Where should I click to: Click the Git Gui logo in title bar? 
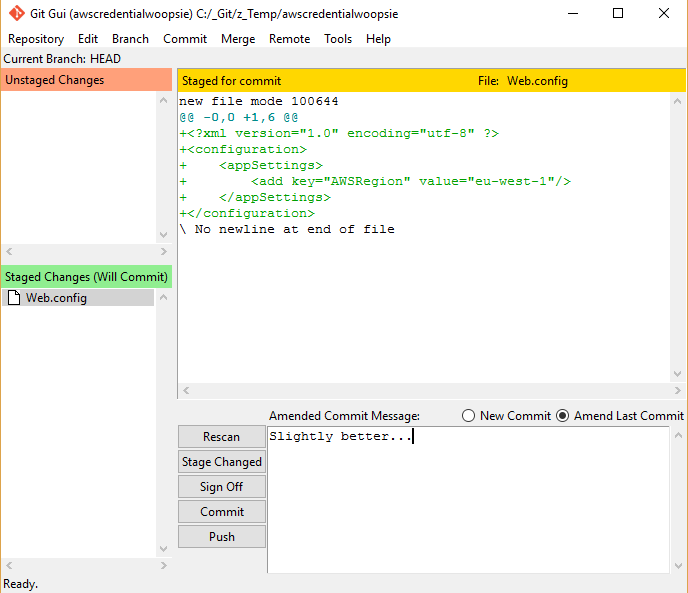click(x=17, y=14)
